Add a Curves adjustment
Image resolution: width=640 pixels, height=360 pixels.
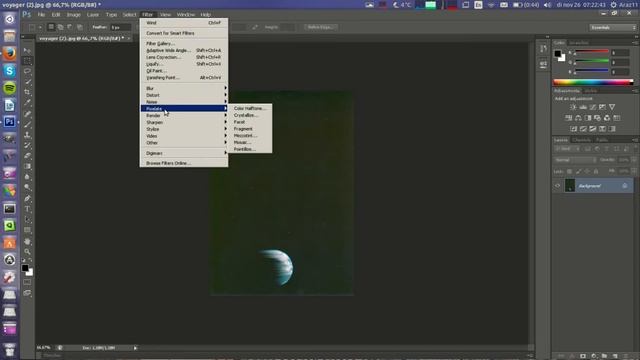pos(593,107)
